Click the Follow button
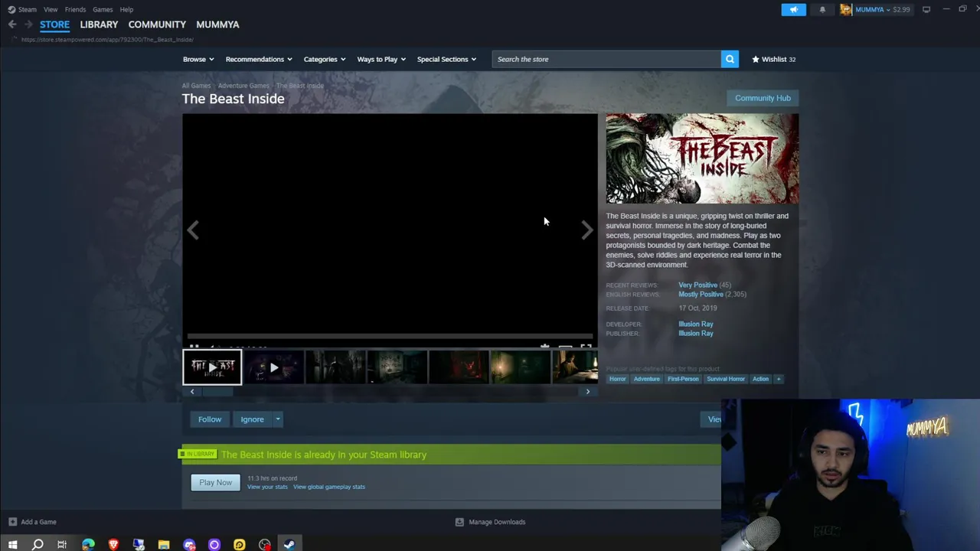The image size is (980, 551). (210, 419)
